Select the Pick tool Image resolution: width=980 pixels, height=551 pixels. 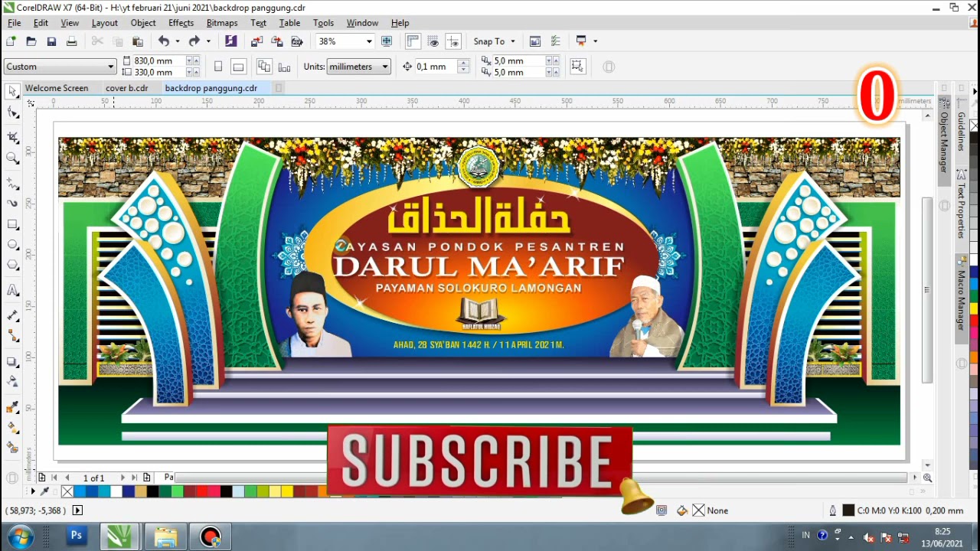[12, 92]
